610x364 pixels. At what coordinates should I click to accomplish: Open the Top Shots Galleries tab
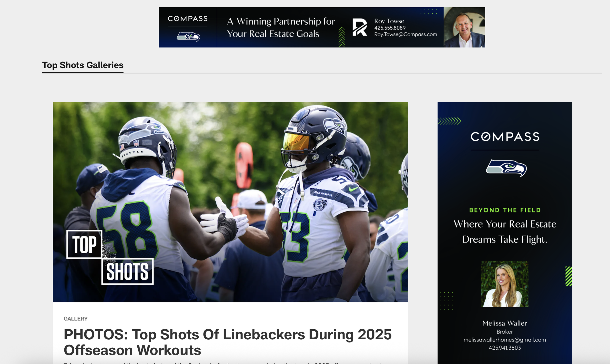[x=83, y=65]
